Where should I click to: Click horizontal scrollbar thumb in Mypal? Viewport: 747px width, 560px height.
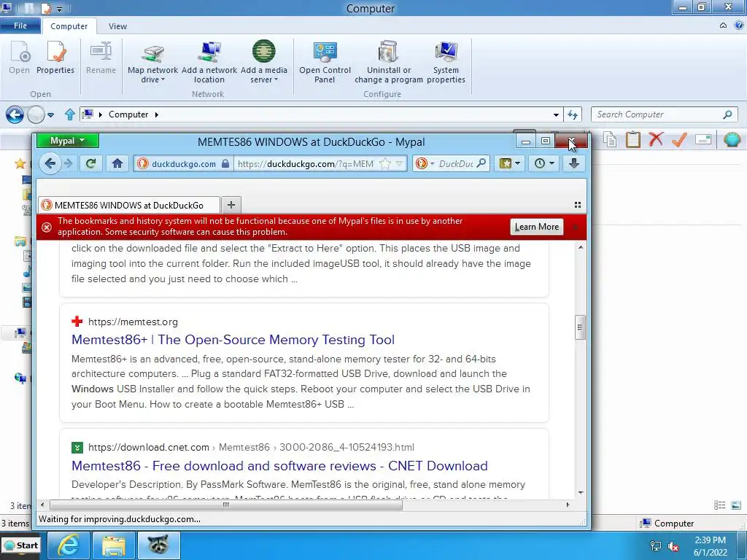226,505
